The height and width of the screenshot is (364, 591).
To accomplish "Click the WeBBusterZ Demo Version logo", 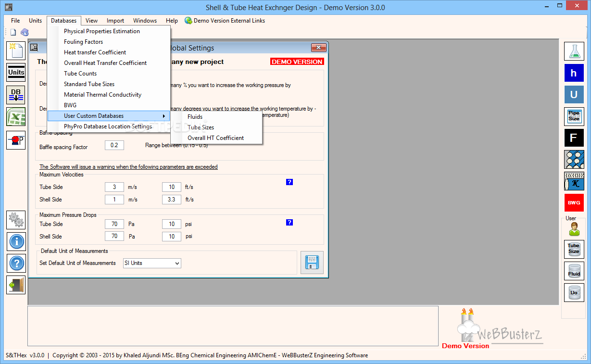I will click(x=493, y=329).
